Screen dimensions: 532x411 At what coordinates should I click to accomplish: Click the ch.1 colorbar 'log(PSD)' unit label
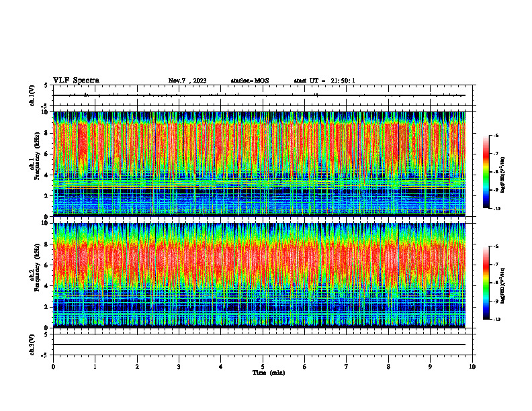503,175
